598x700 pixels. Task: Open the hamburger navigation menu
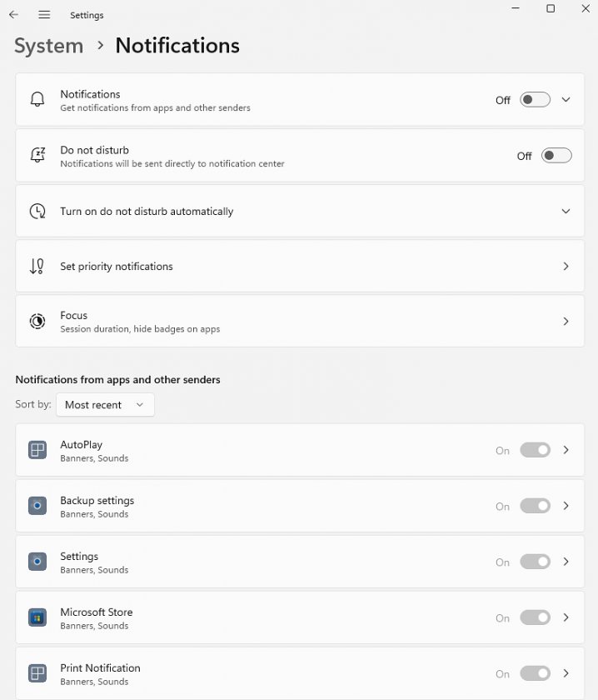pyautogui.click(x=44, y=15)
